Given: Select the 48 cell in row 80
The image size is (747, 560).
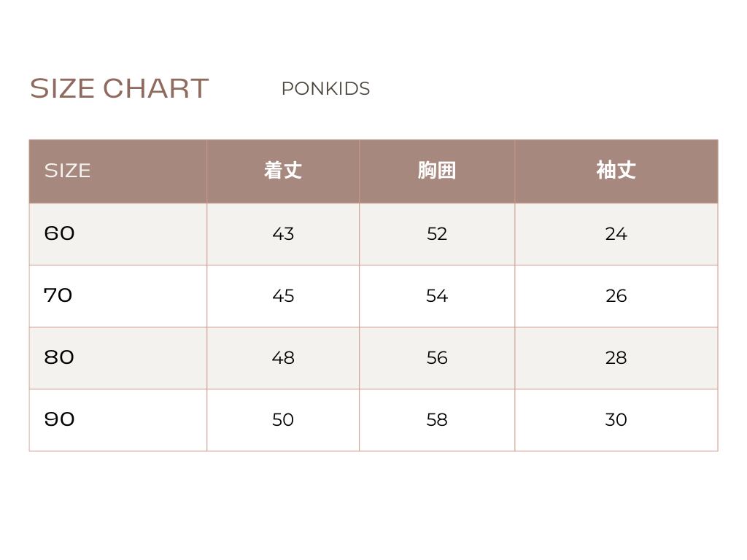Looking at the screenshot, I should click(x=283, y=358).
